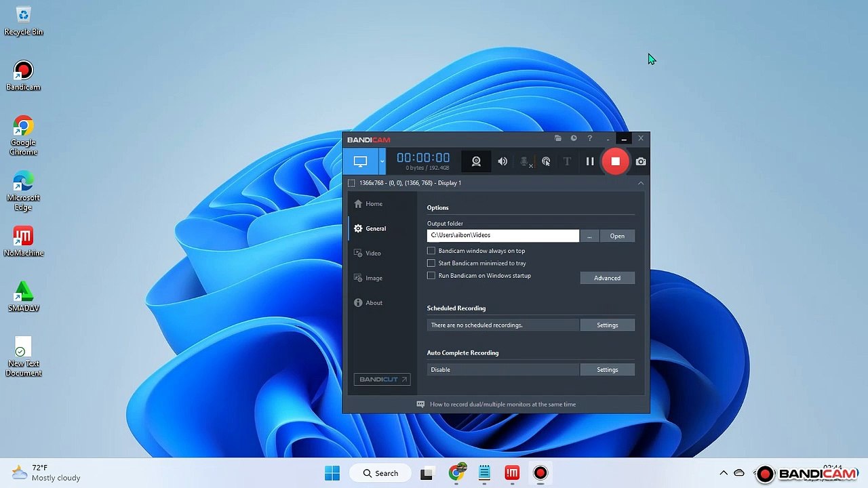Open Notepad from the taskbar
Screen dimensions: 868x488
(x=484, y=473)
